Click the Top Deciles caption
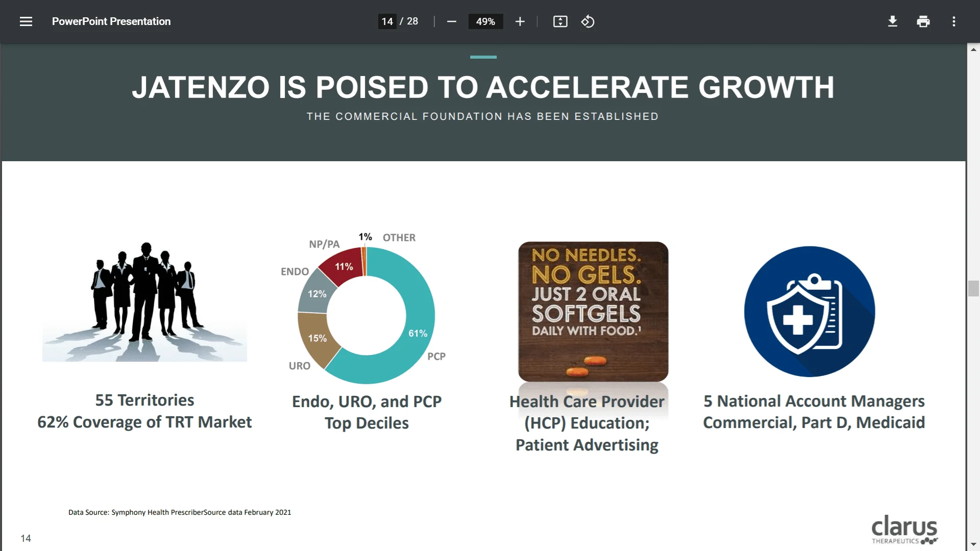980x551 pixels. pyautogui.click(x=366, y=423)
